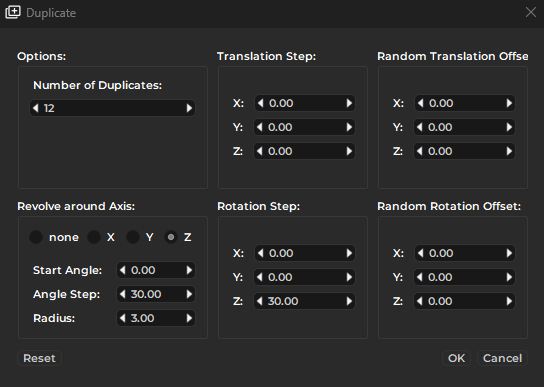
Task: Decrease Random Translation Offset Y value
Action: pos(420,127)
